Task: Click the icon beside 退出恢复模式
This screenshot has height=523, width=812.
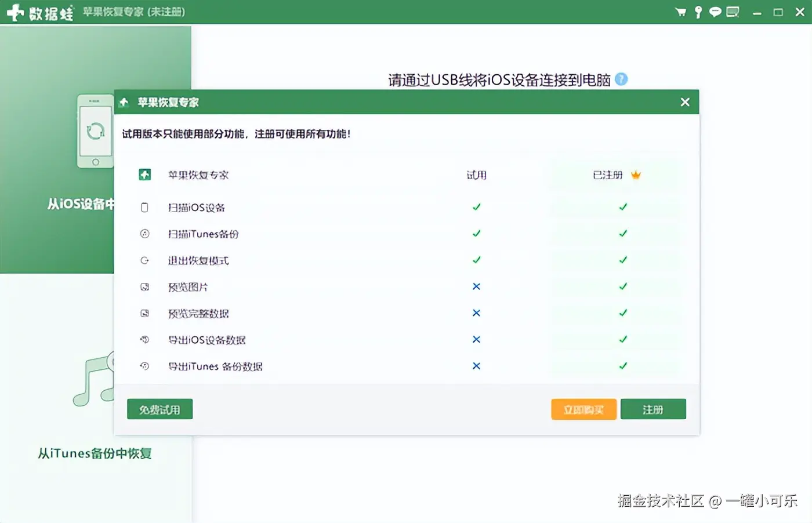Action: (145, 260)
